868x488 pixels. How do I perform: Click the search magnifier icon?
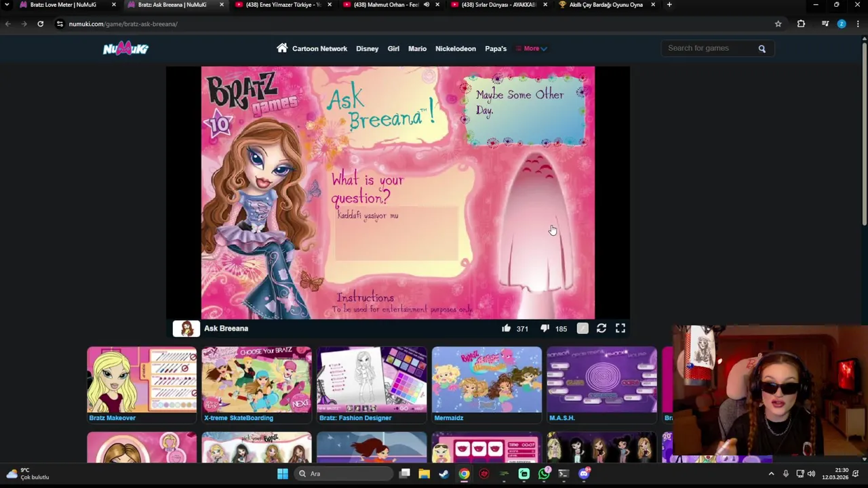pos(762,49)
